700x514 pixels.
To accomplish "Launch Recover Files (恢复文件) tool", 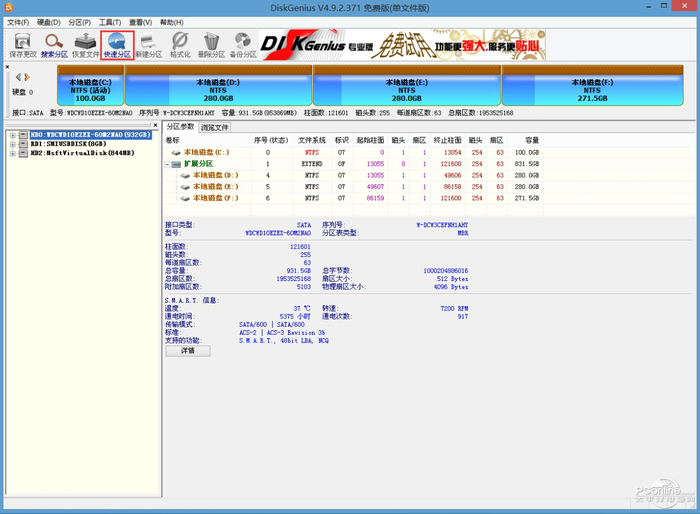I will (85, 45).
